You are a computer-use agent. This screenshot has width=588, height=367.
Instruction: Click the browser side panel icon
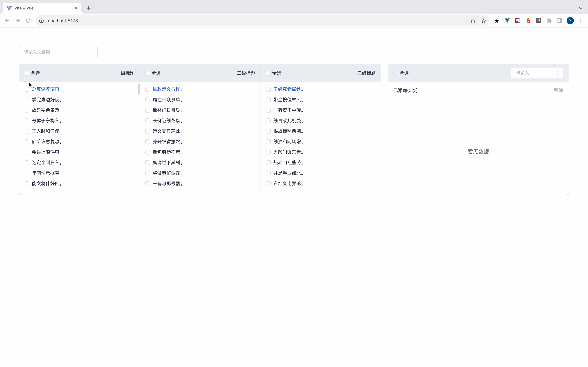pyautogui.click(x=560, y=21)
